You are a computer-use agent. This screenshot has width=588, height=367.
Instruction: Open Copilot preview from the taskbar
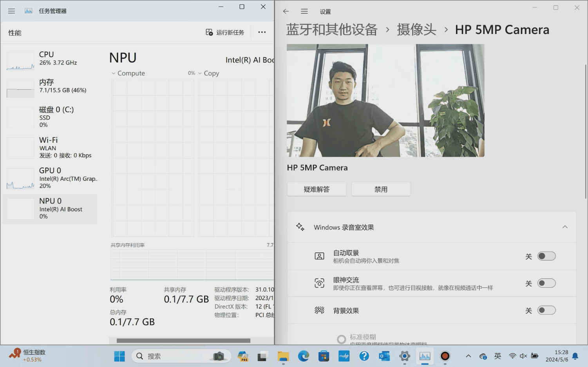click(243, 356)
